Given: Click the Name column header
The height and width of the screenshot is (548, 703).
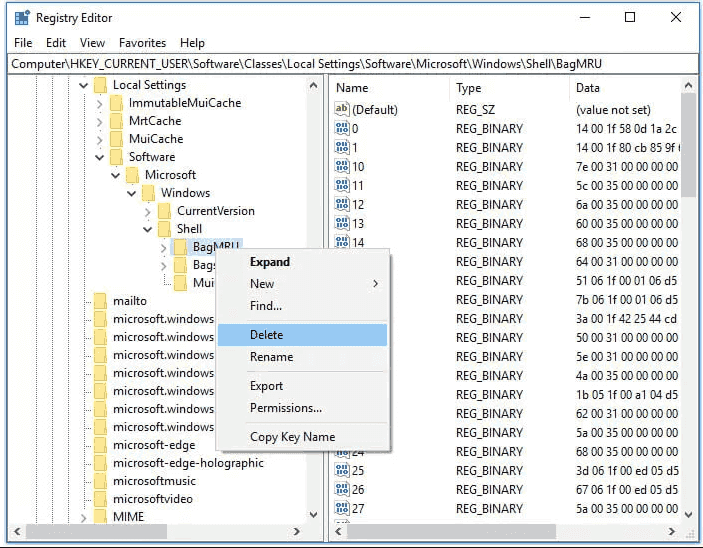Looking at the screenshot, I should point(390,88).
